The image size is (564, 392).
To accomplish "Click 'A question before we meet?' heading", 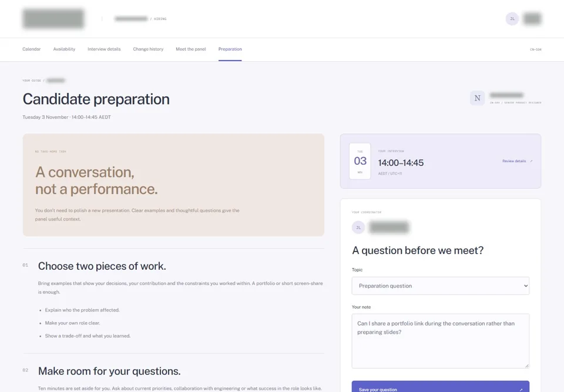I will coord(418,250).
